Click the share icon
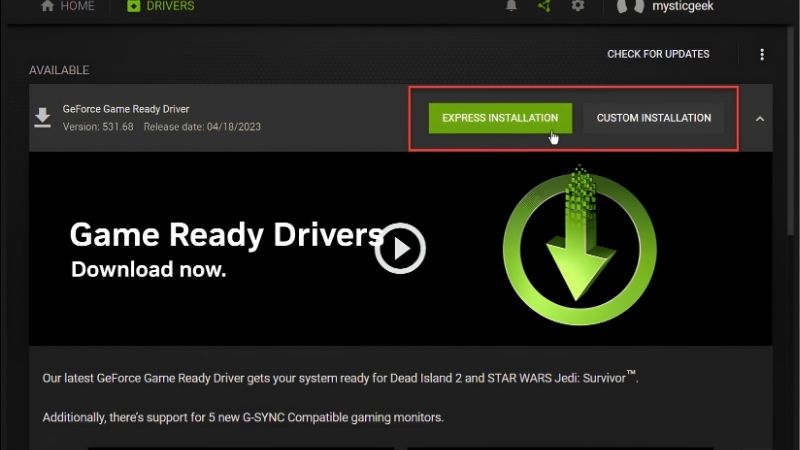800x450 pixels. coord(544,6)
